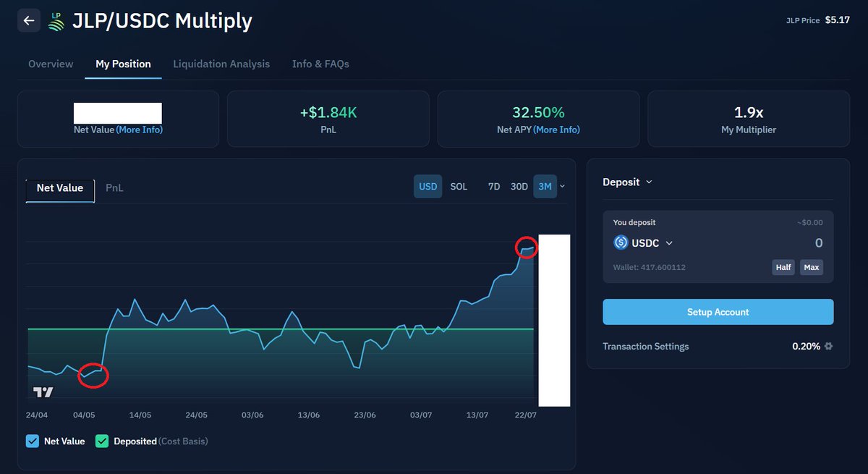Click the 22/07 date label on chart
Image resolution: width=868 pixels, height=474 pixels.
coord(525,415)
